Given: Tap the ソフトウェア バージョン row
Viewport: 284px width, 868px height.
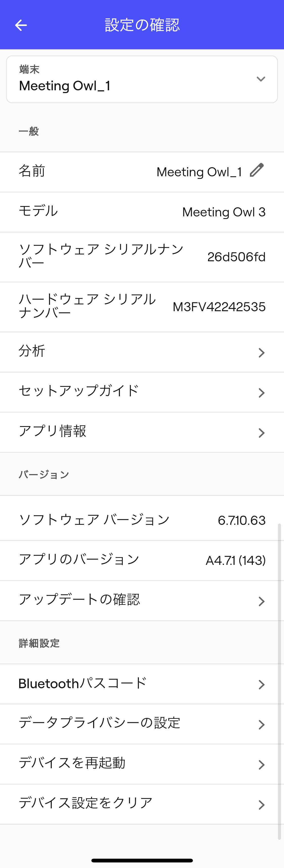Looking at the screenshot, I should [142, 520].
